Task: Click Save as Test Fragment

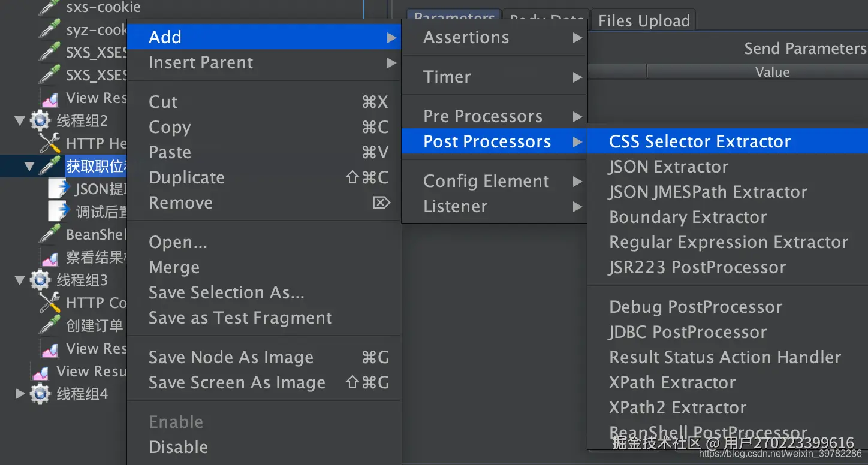Action: pyautogui.click(x=240, y=318)
